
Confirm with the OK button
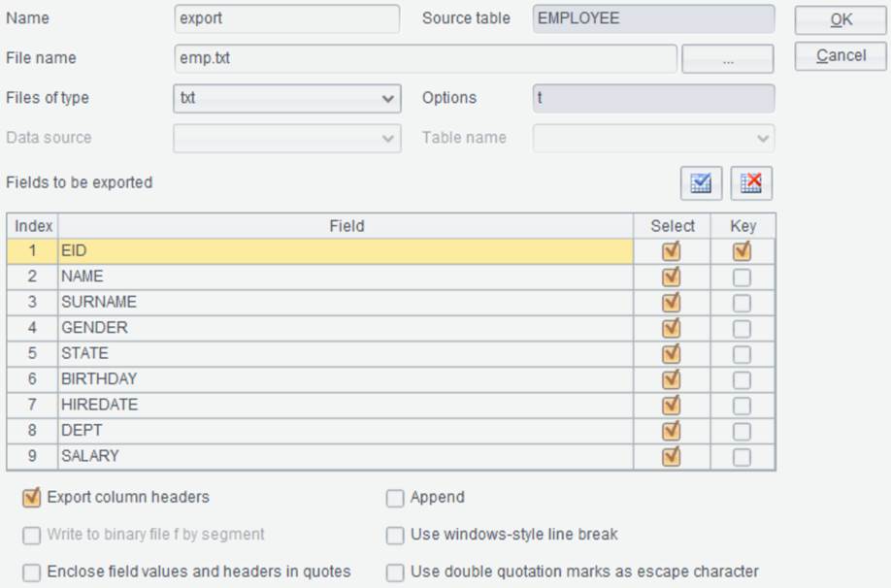(841, 19)
